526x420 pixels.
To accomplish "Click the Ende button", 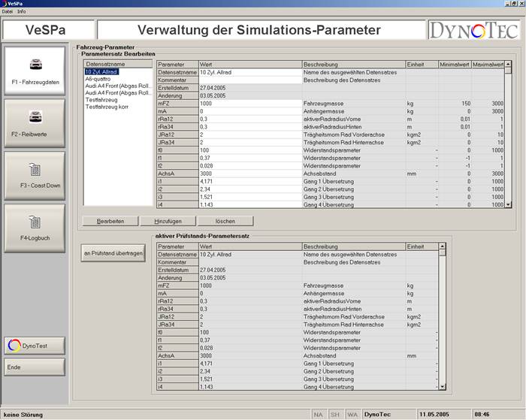I will [x=34, y=367].
